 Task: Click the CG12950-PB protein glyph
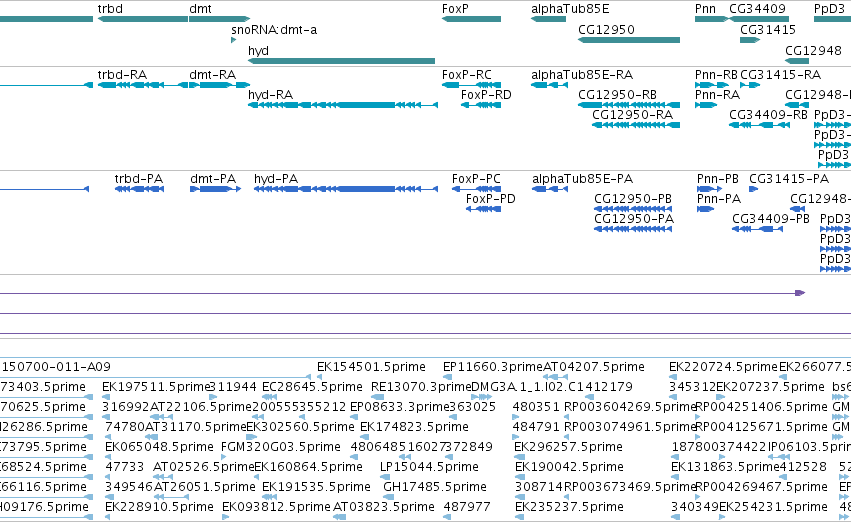coord(633,209)
